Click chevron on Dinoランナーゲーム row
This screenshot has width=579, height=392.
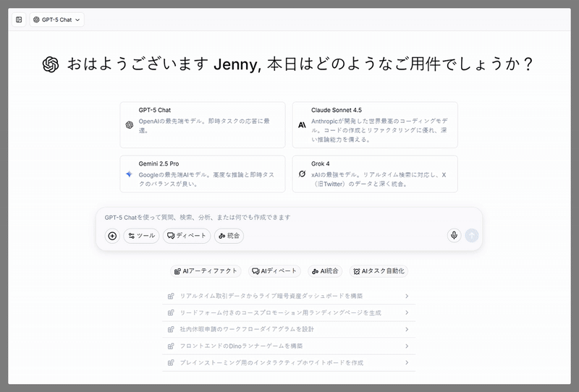click(x=407, y=346)
